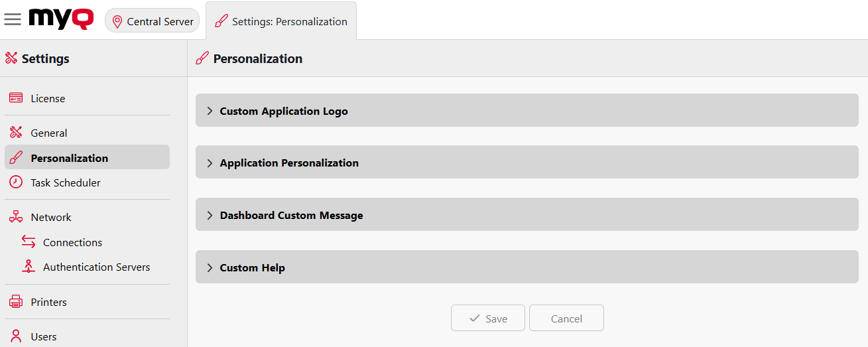Click the General wrench icon in sidebar
868x347 pixels.
pyautogui.click(x=16, y=133)
